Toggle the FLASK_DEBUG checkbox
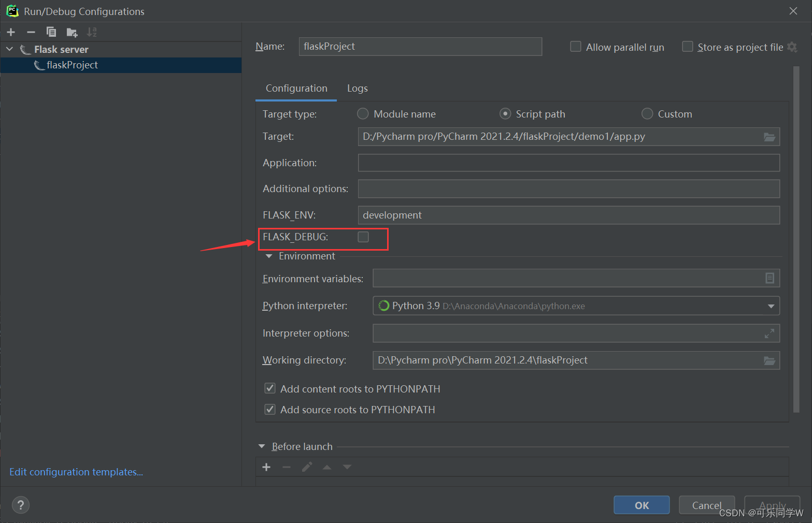812x523 pixels. (x=363, y=237)
